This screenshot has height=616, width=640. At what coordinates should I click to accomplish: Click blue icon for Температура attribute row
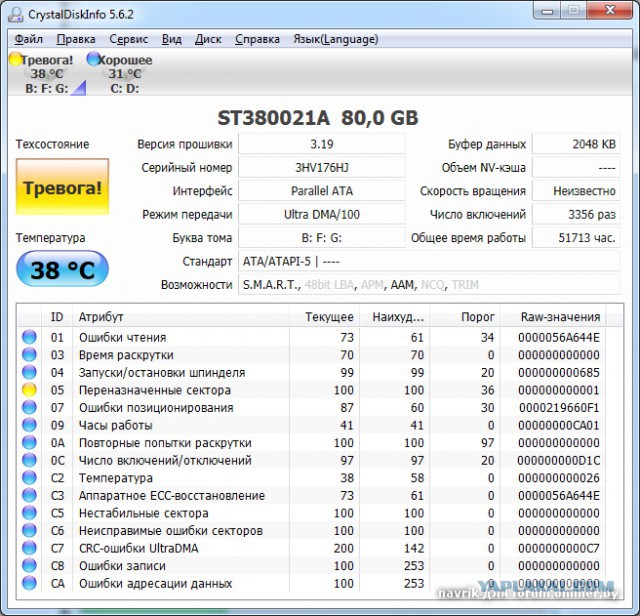(x=29, y=478)
